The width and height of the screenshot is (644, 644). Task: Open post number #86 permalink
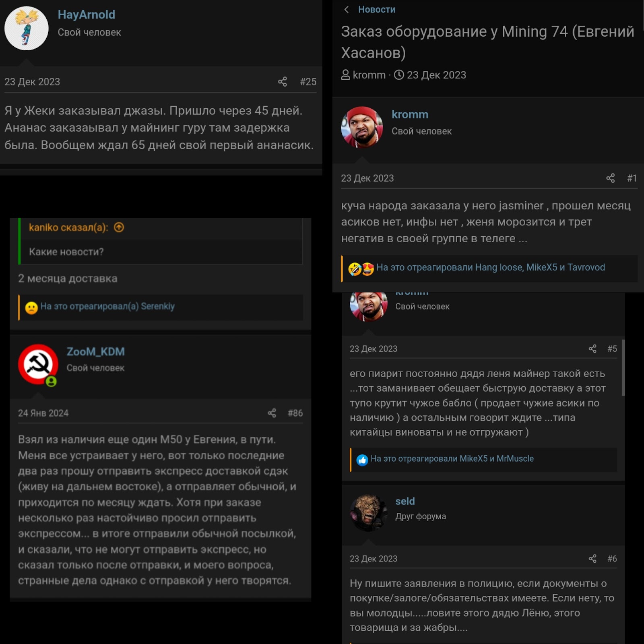coord(295,413)
